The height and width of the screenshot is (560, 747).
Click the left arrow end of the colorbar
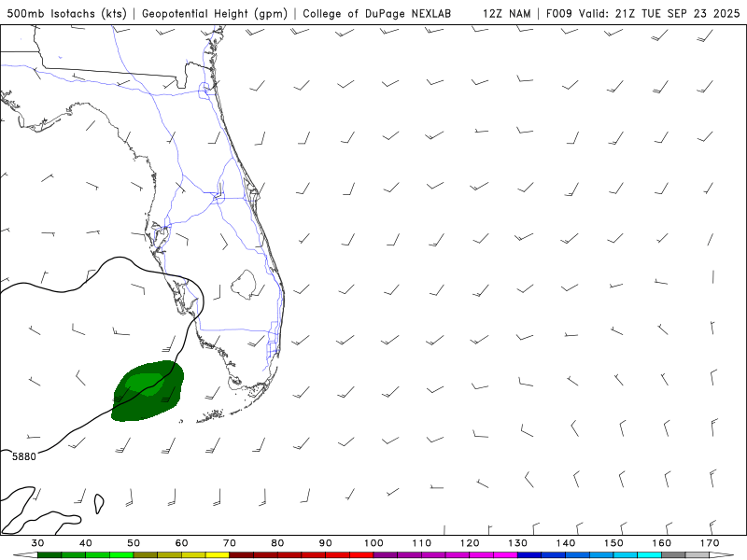[x=25, y=555]
